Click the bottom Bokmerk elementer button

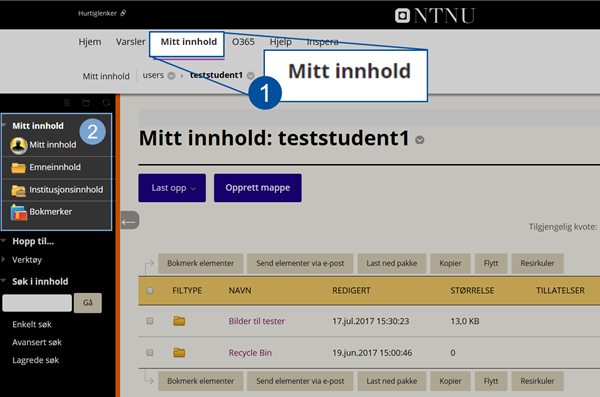(201, 381)
